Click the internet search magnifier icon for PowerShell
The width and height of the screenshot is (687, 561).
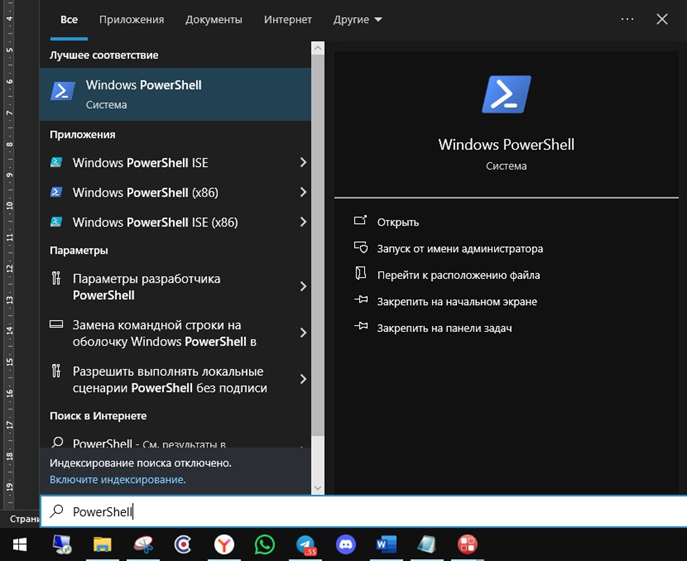pyautogui.click(x=57, y=442)
